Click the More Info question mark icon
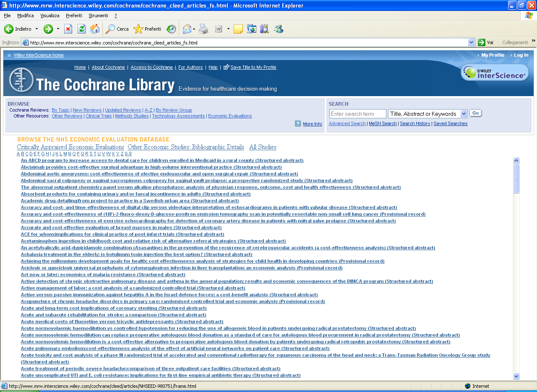537x392 pixels. click(x=298, y=123)
